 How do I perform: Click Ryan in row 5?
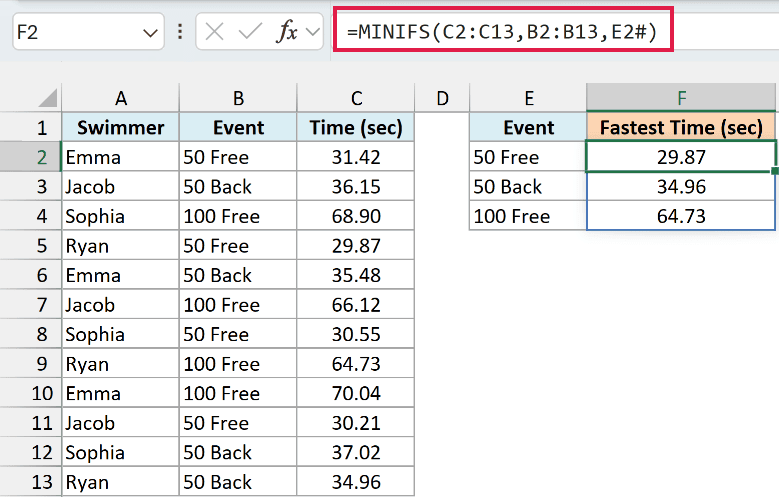pyautogui.click(x=120, y=246)
